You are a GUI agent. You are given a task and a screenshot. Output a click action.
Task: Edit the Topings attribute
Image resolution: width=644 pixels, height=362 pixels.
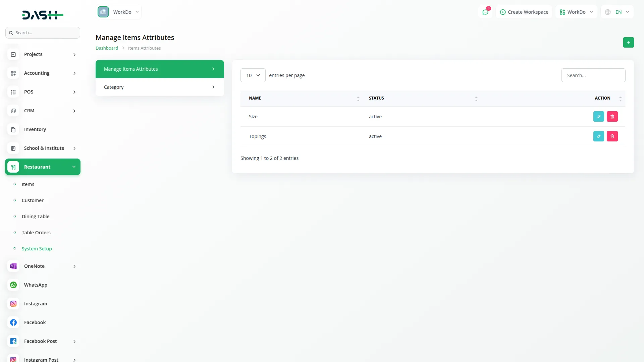tap(598, 136)
